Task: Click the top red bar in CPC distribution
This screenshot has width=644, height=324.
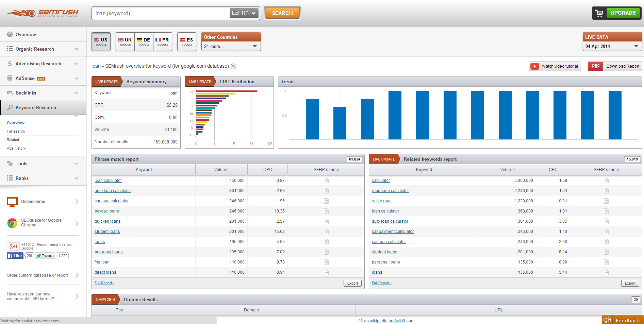Action: click(x=226, y=91)
